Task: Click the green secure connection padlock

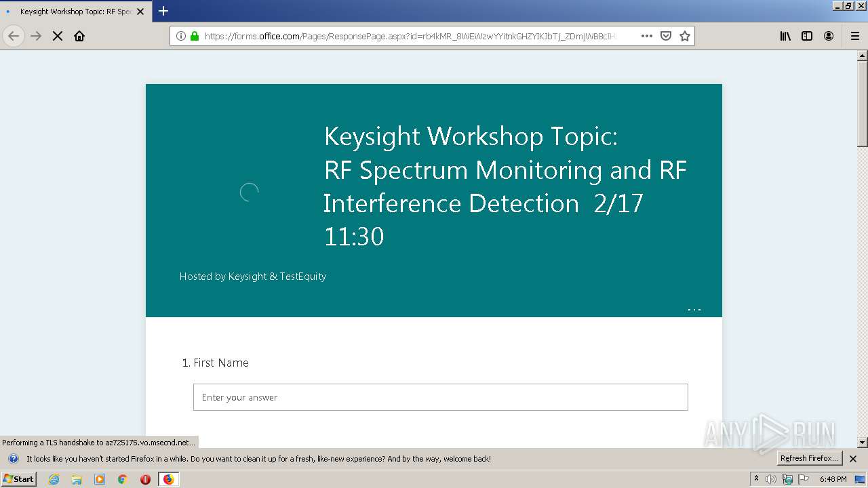Action: click(195, 36)
